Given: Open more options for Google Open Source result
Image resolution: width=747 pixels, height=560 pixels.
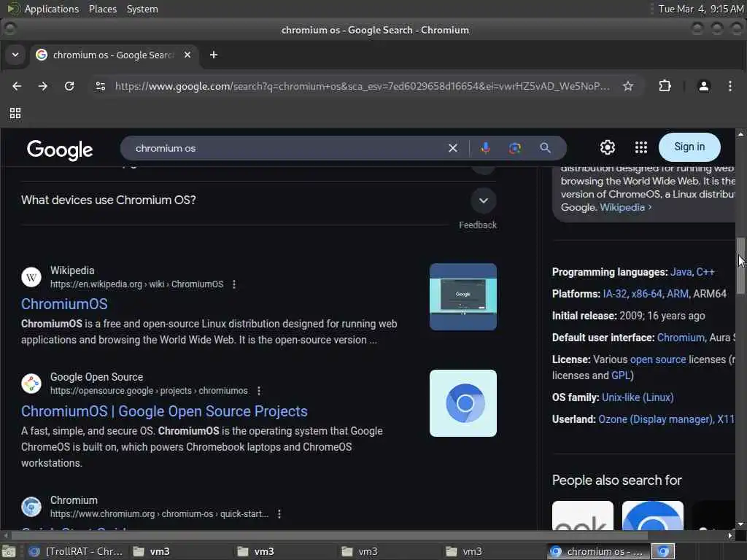Looking at the screenshot, I should (x=259, y=391).
